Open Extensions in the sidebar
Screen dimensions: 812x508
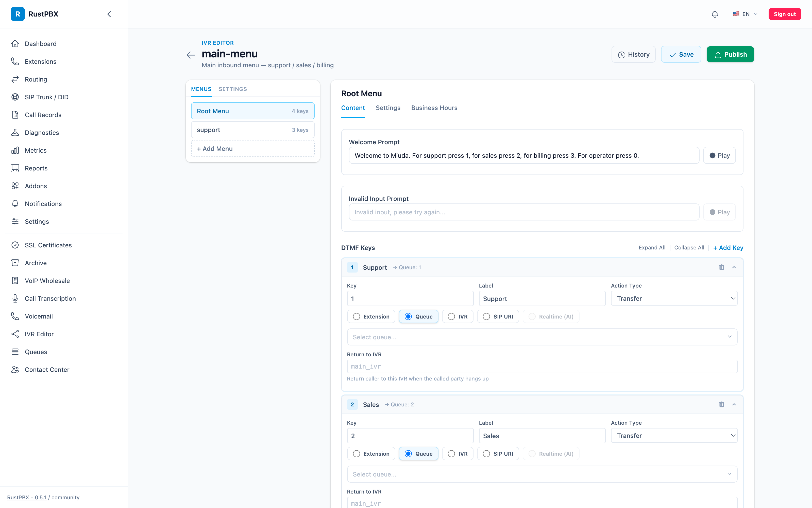[x=64, y=61]
